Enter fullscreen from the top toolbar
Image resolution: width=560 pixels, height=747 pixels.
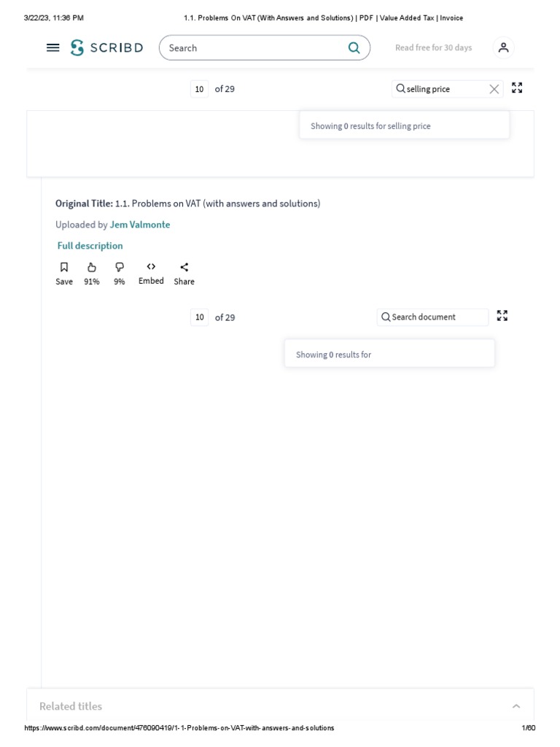(x=517, y=88)
